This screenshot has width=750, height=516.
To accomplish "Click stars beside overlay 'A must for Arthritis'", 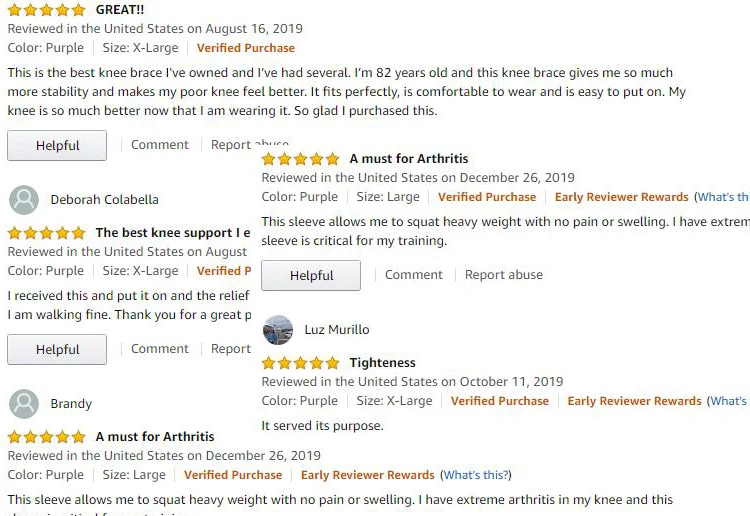I will pyautogui.click(x=300, y=159).
